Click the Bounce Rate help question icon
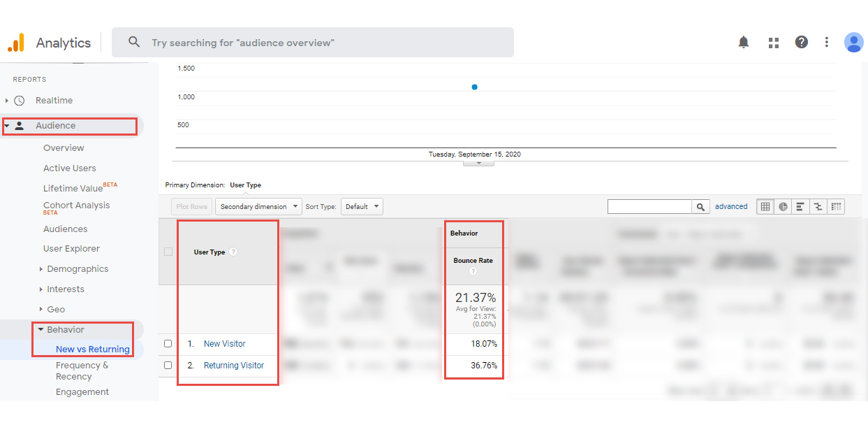 (x=473, y=271)
